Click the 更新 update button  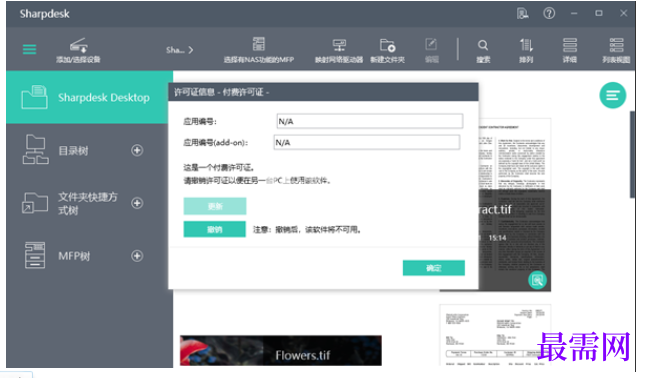(215, 206)
